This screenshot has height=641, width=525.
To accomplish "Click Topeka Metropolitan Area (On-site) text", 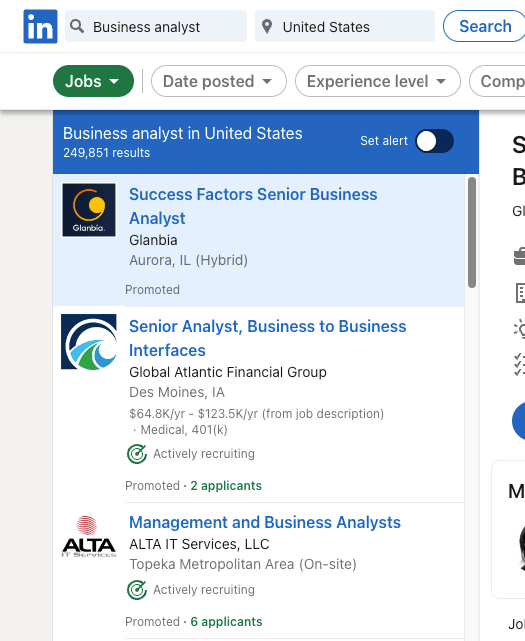I will pyautogui.click(x=243, y=565).
